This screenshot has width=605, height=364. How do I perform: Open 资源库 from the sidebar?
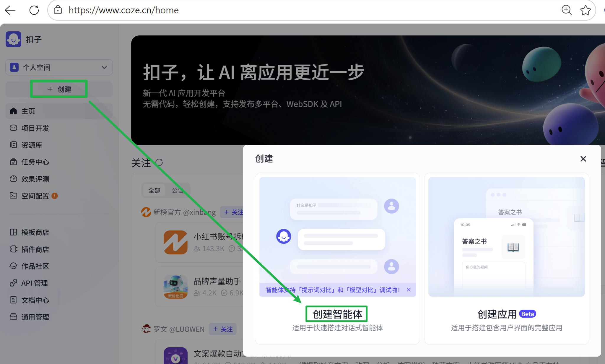pos(32,145)
